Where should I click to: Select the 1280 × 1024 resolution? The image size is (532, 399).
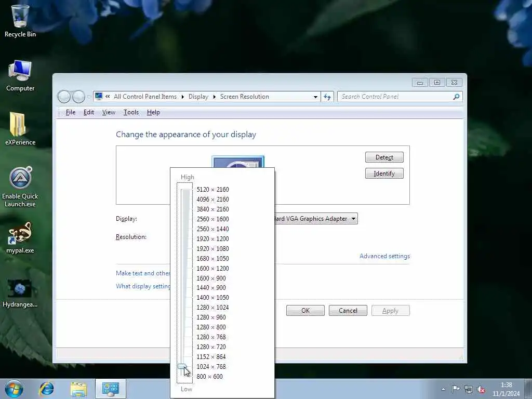click(x=212, y=307)
